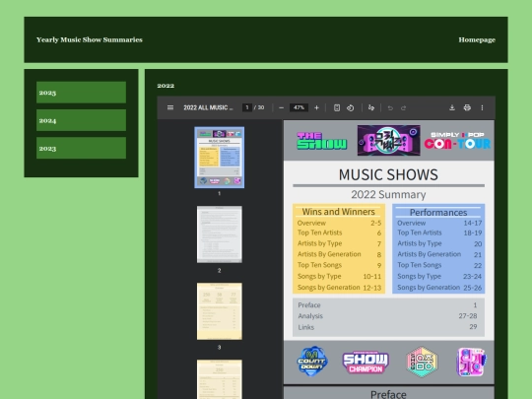Click the MUSIC SHOWS document heading
The height and width of the screenshot is (399, 532).
click(388, 174)
